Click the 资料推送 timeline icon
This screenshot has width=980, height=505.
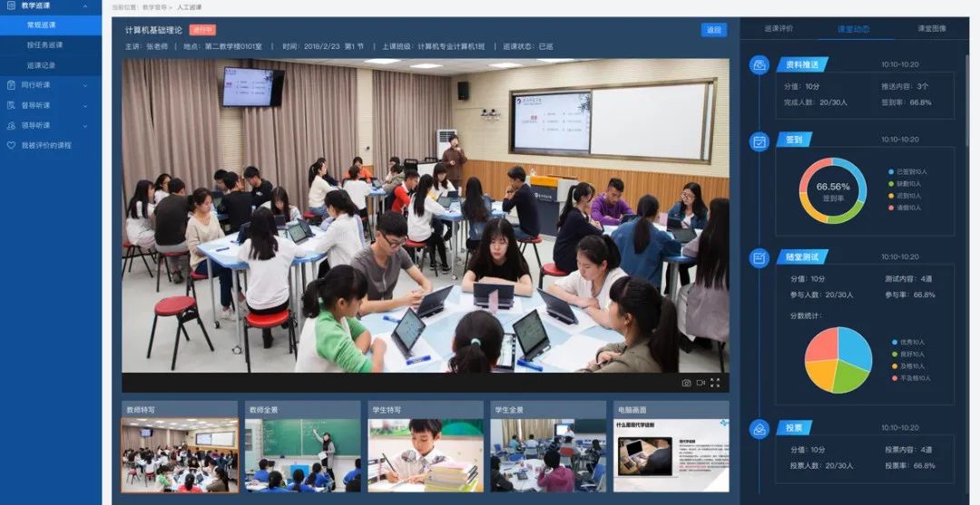(x=759, y=65)
